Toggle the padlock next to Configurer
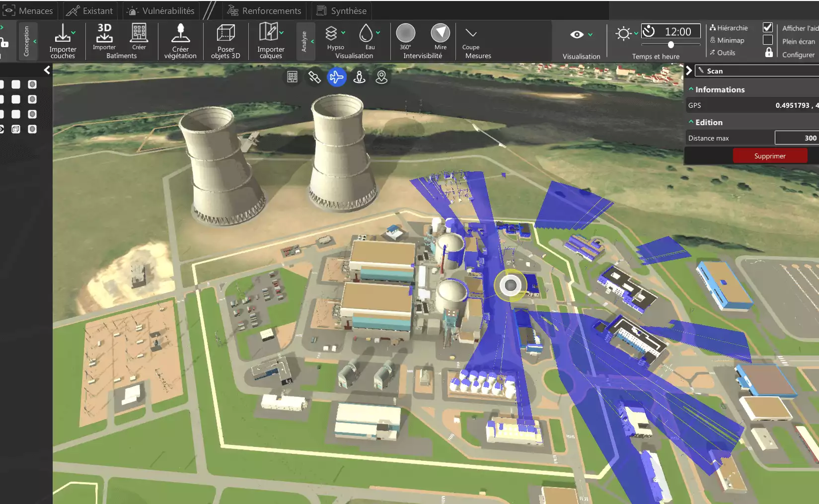Image resolution: width=819 pixels, height=504 pixels. pos(769,53)
